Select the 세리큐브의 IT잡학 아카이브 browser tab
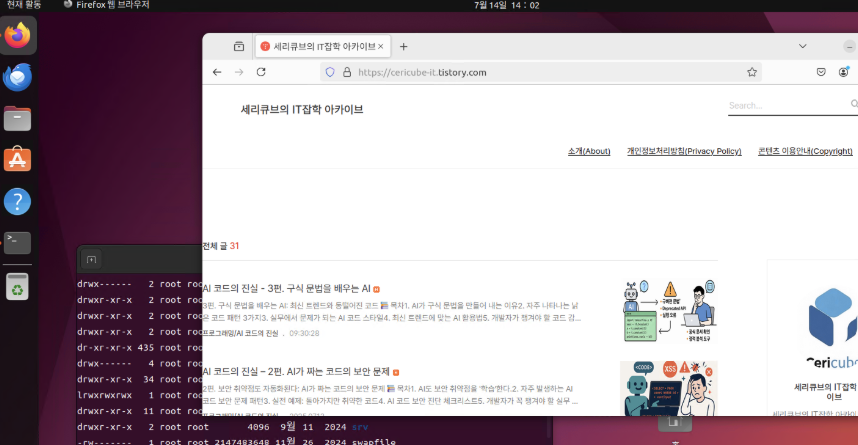The width and height of the screenshot is (858, 445). tap(323, 47)
